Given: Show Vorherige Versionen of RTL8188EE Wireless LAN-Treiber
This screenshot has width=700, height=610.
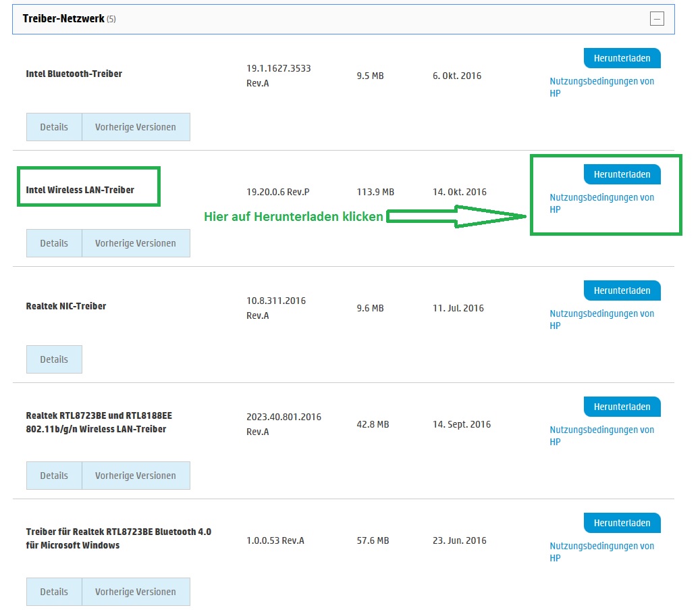Looking at the screenshot, I should 136,476.
